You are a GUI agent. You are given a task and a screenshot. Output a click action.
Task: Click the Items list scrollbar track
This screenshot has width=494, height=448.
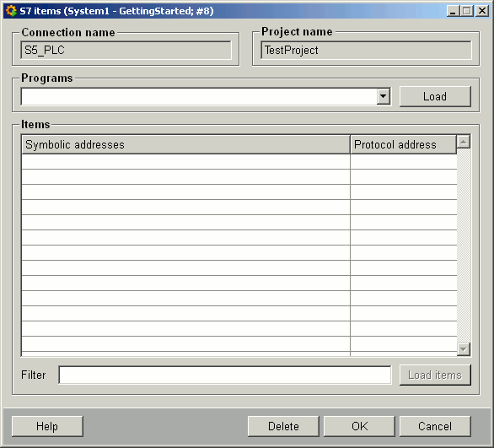(464, 246)
